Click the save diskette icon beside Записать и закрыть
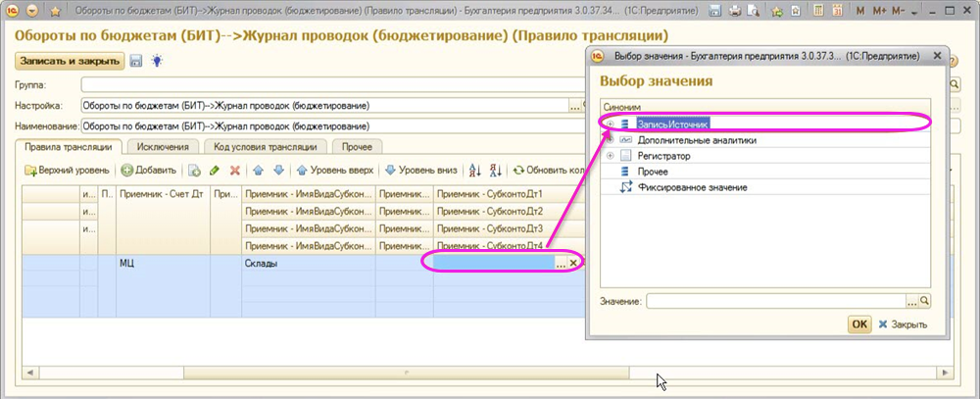 (x=136, y=61)
